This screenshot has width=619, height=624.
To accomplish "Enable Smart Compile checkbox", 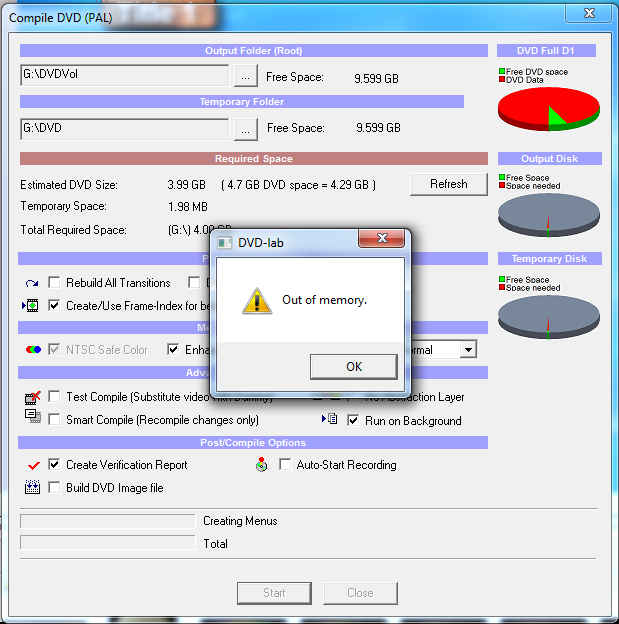I will pos(54,419).
